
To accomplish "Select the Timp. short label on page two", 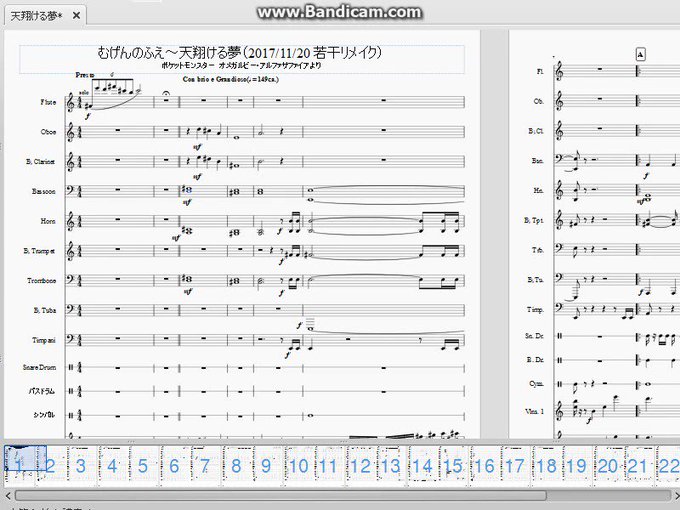I will (535, 310).
